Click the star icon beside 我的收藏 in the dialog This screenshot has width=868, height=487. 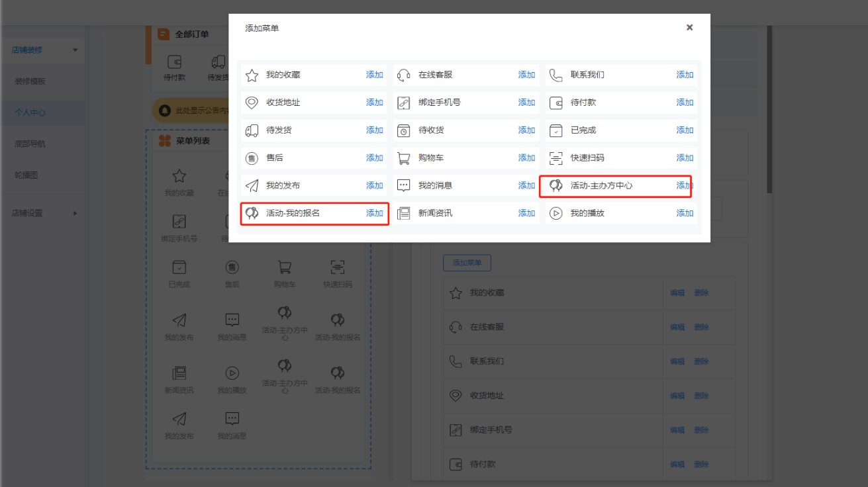pyautogui.click(x=252, y=75)
